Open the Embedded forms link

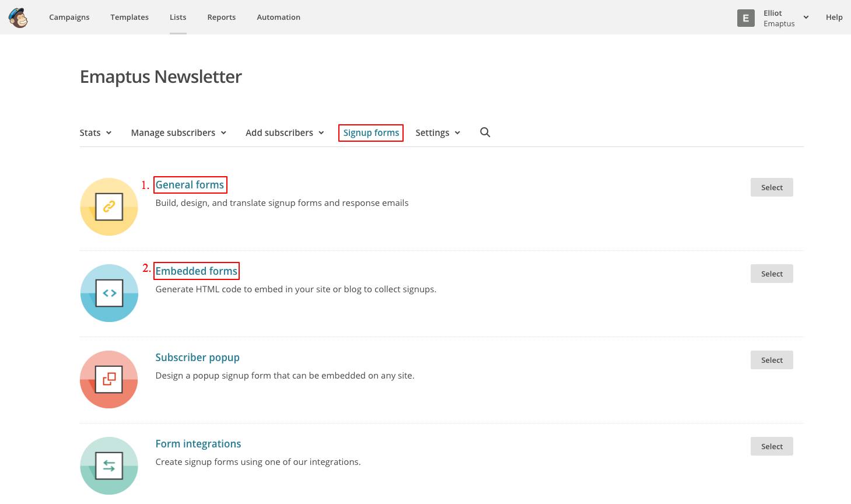point(197,271)
